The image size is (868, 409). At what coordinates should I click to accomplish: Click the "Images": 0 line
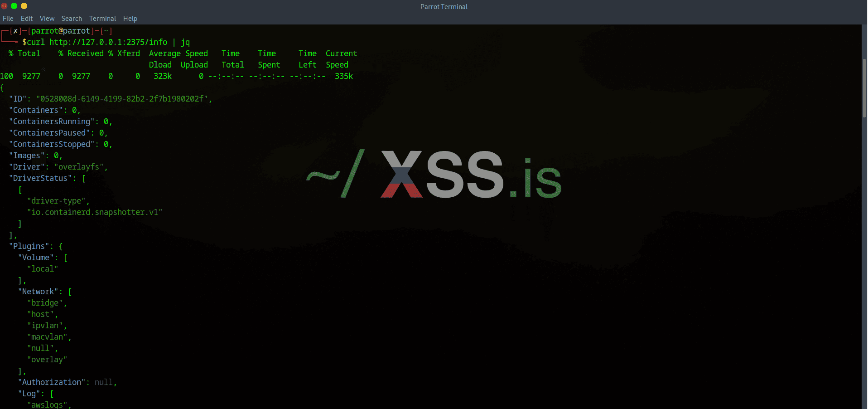[x=36, y=156]
